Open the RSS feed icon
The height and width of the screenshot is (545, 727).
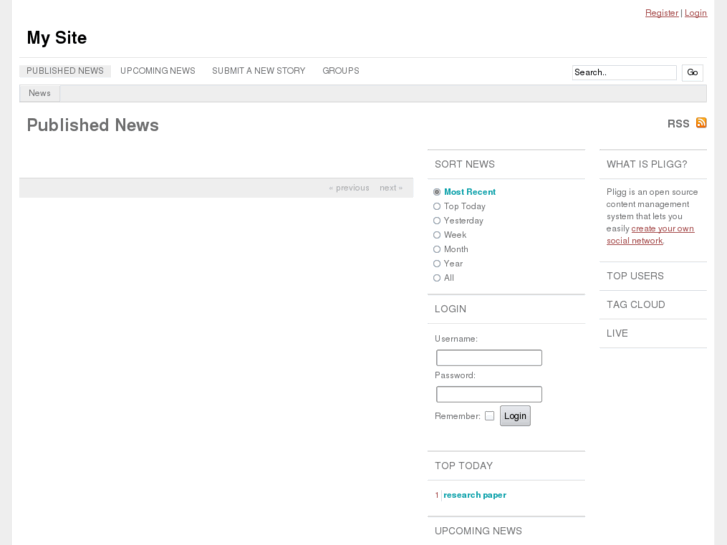tap(701, 123)
